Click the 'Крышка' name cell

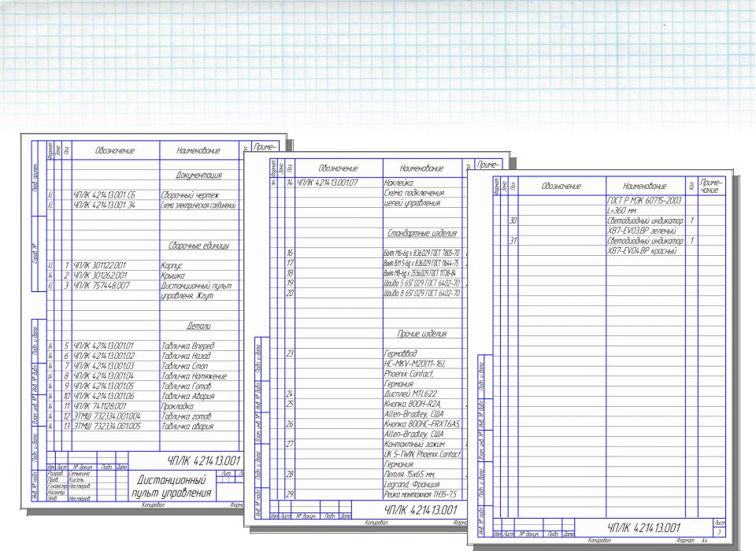click(173, 275)
